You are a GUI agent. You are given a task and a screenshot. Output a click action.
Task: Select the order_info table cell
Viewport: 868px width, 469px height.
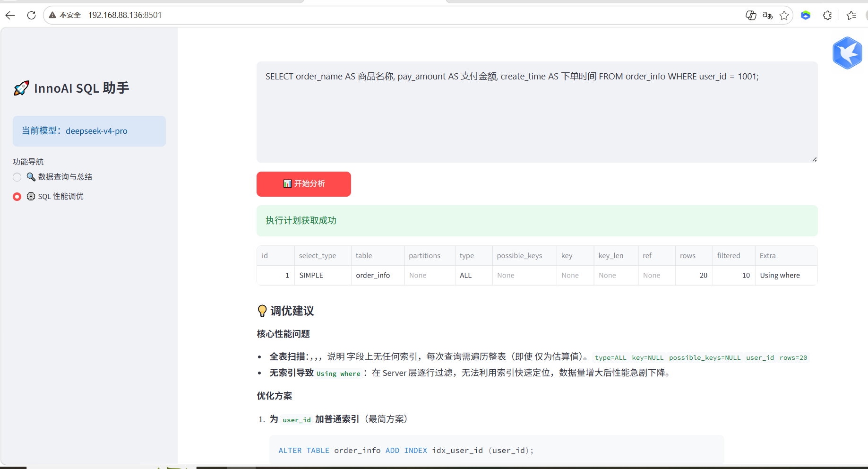[378, 275]
